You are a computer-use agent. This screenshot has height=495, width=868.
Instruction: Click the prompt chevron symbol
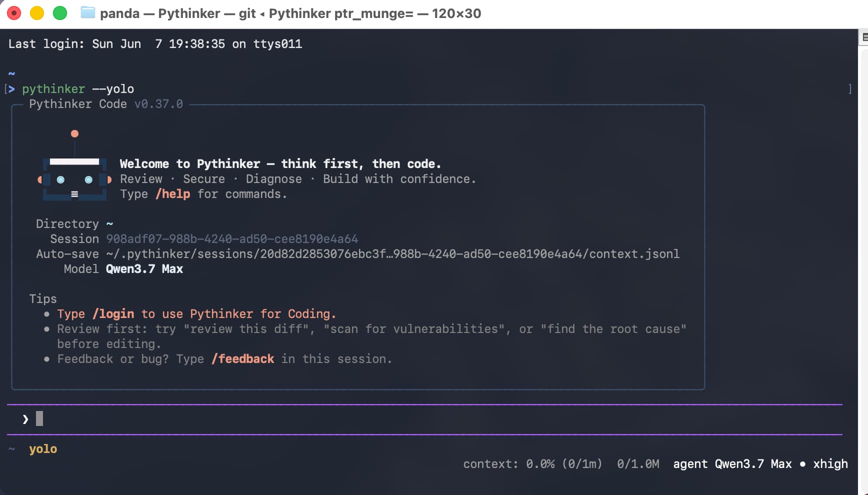click(x=25, y=419)
